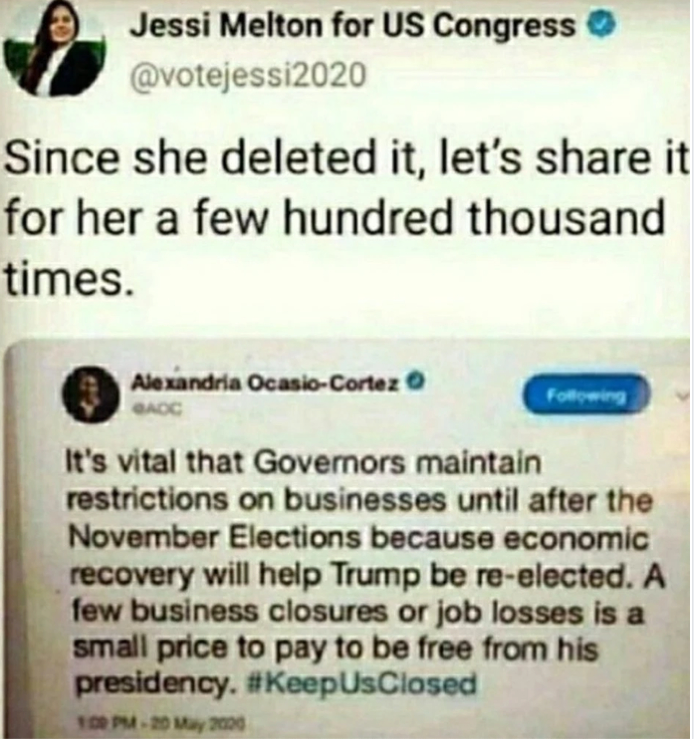
Task: Click the 'November Elections because economic' line
Action: (x=358, y=538)
